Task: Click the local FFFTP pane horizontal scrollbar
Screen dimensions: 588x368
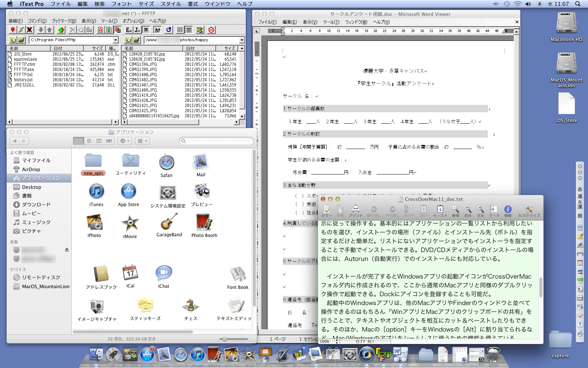Action: 63,122
